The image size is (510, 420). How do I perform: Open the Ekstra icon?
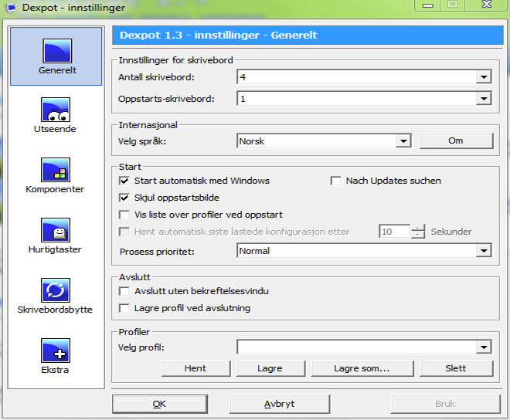[56, 351]
